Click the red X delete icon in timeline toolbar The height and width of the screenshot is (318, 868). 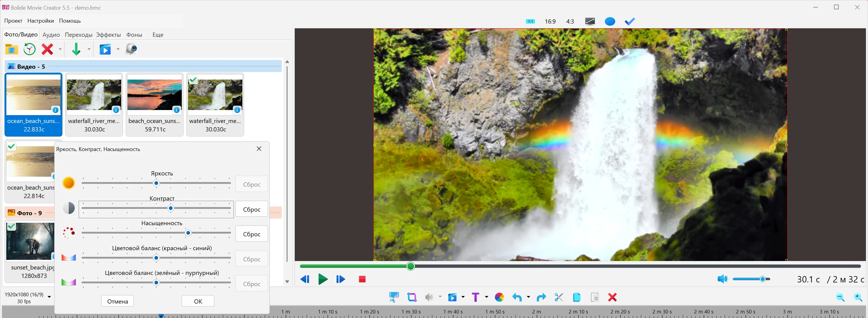[x=612, y=297]
